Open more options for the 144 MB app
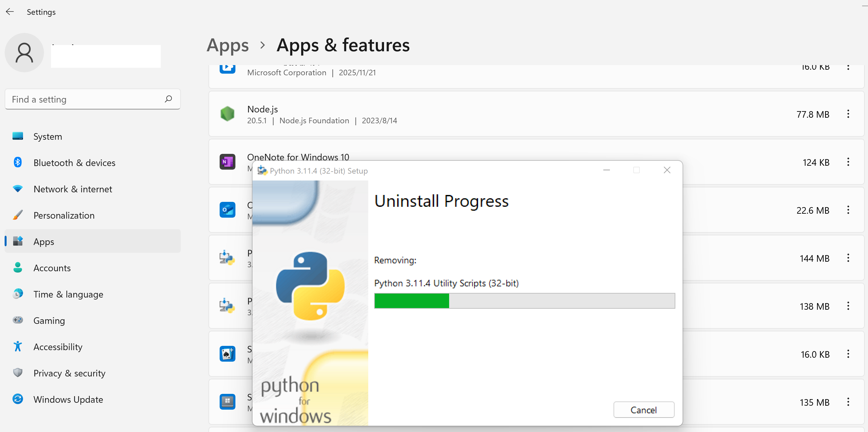Viewport: 868px width, 432px height. 848,258
